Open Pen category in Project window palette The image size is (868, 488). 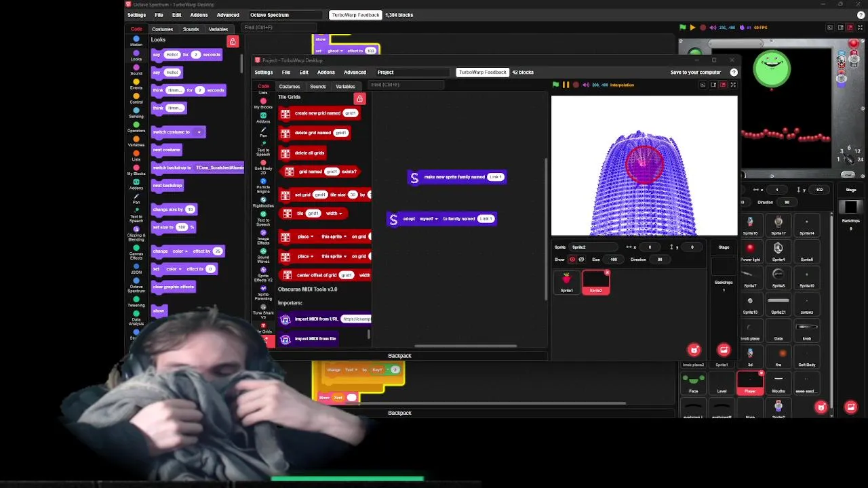click(263, 131)
